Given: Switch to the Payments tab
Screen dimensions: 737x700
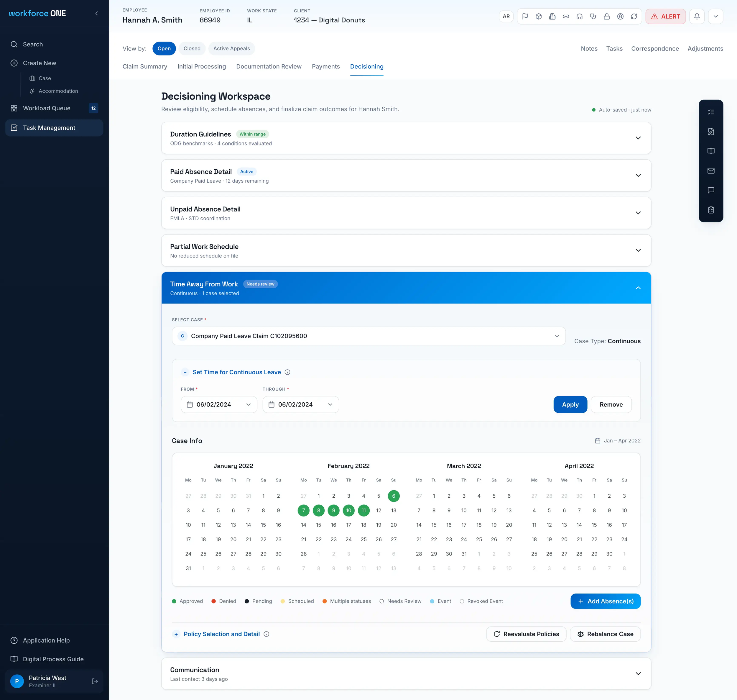Looking at the screenshot, I should pos(326,66).
